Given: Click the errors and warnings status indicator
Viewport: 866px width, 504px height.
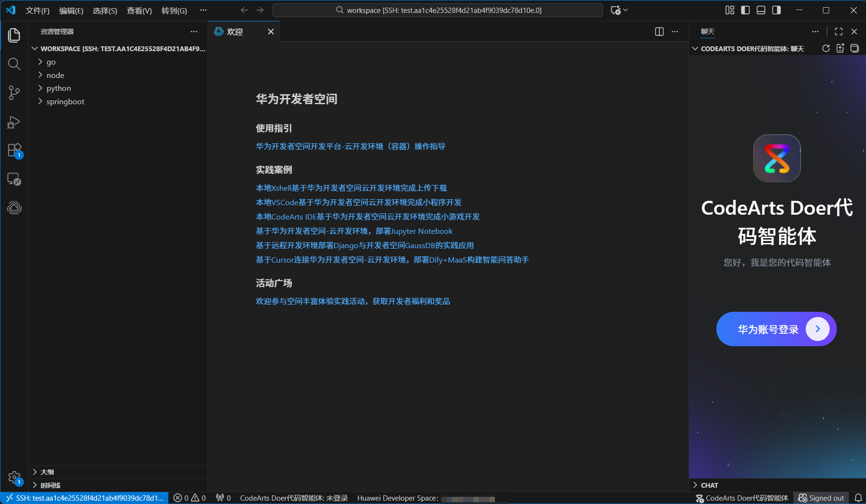Looking at the screenshot, I should coord(190,498).
